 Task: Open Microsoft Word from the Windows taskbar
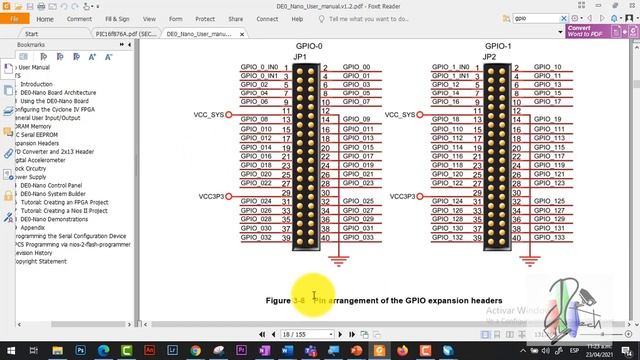coord(287,351)
